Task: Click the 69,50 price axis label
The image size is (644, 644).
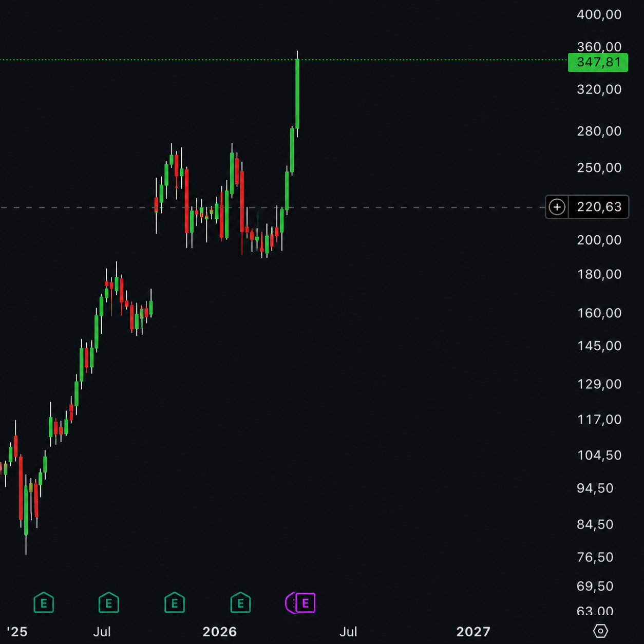Action: 595,586
